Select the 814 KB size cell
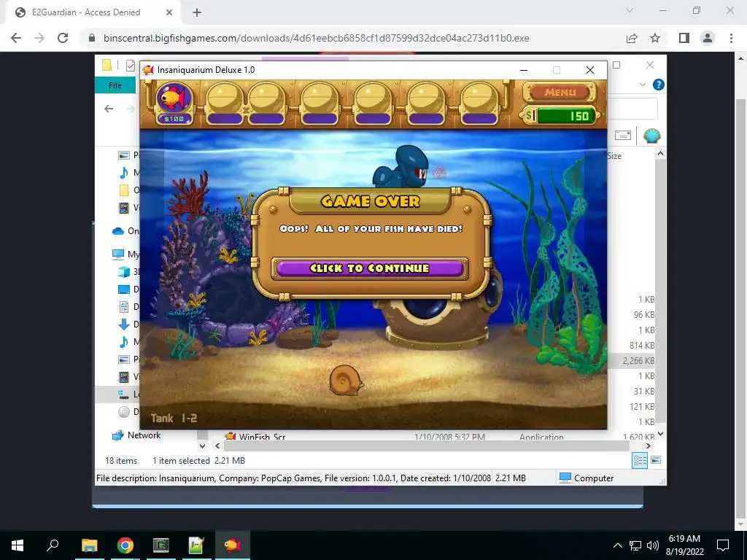 [x=642, y=345]
